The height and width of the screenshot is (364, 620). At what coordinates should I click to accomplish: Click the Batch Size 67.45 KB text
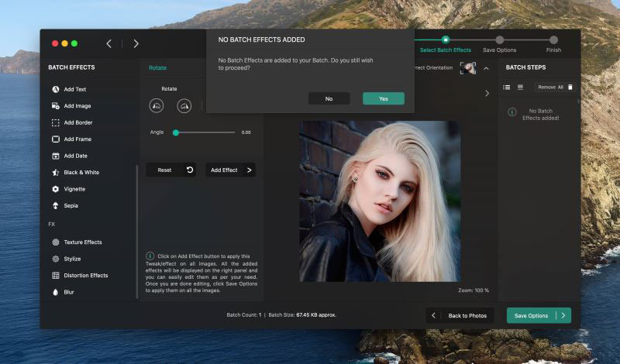[302, 315]
